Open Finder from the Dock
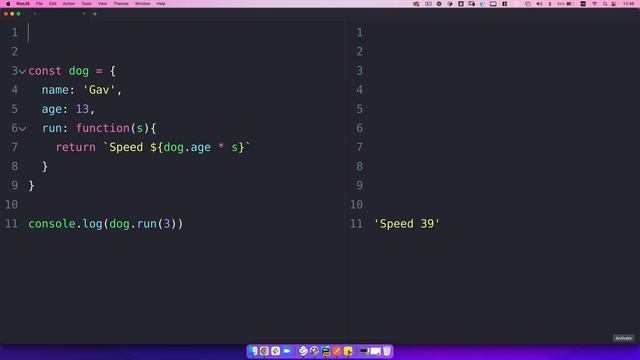 coord(253,351)
